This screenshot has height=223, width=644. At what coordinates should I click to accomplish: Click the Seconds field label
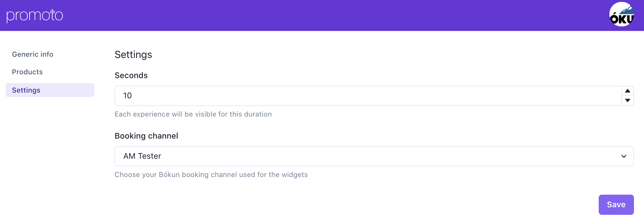click(x=131, y=75)
